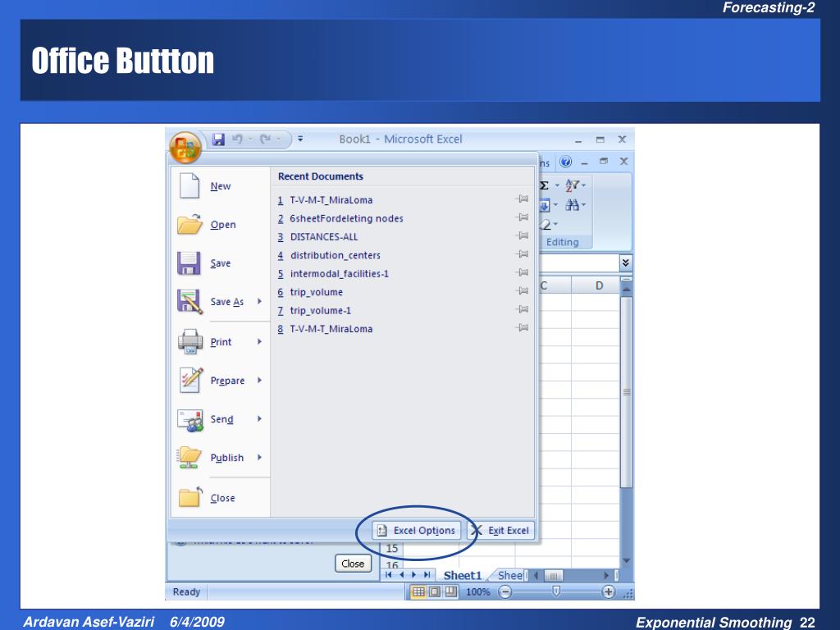Switch to Normal view in status bar

point(418,592)
